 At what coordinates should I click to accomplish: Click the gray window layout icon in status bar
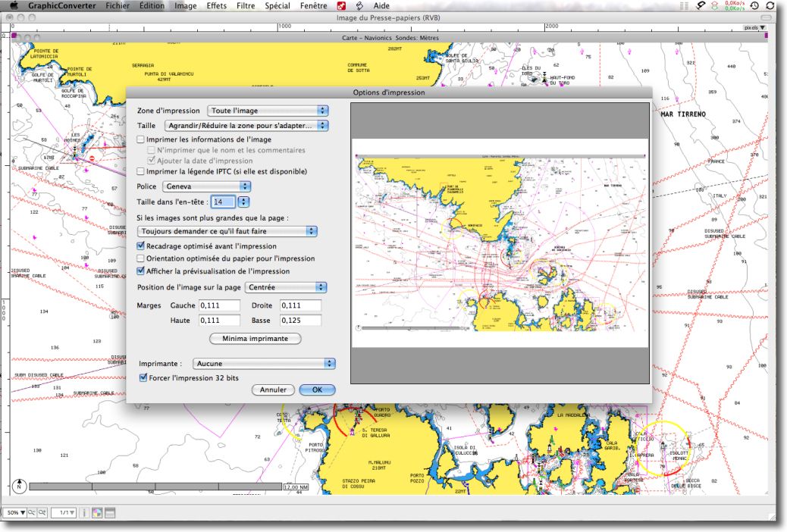point(110,512)
